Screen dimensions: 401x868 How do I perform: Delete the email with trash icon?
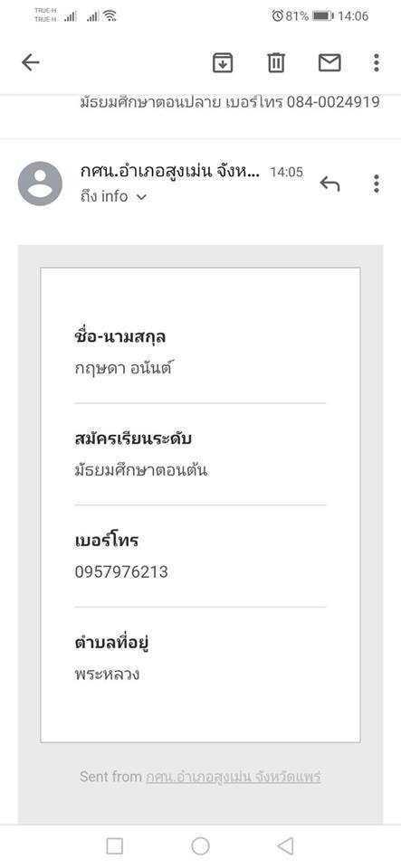(x=276, y=62)
